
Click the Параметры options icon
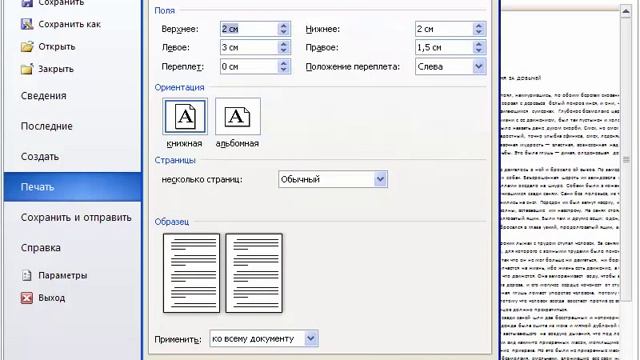pos(27,276)
